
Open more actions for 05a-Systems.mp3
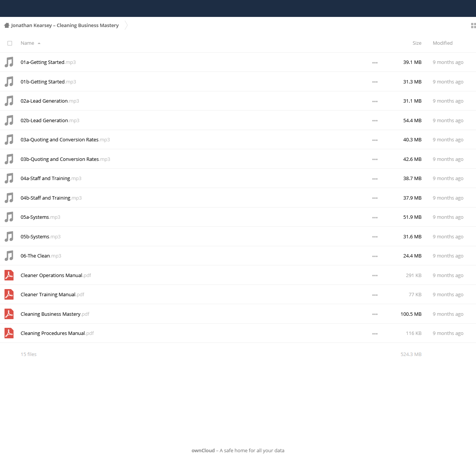tap(375, 218)
